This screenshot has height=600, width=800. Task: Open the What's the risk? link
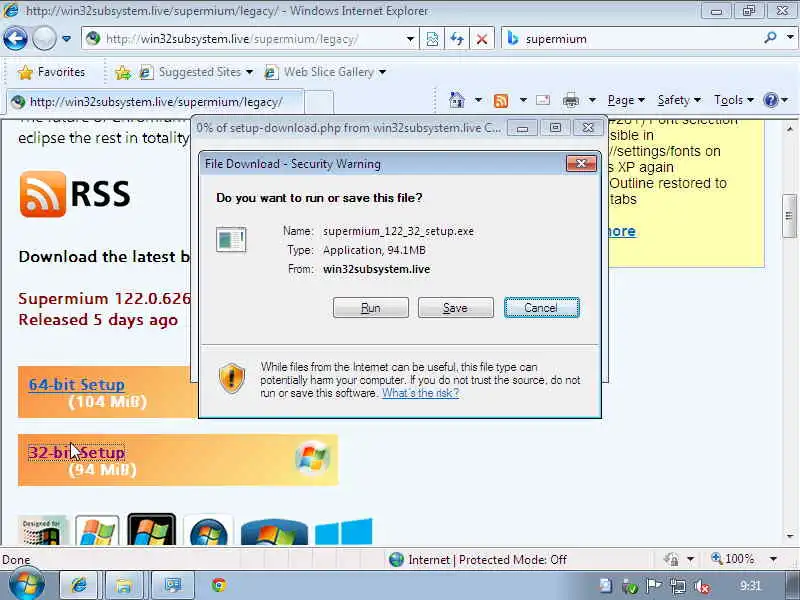[420, 393]
